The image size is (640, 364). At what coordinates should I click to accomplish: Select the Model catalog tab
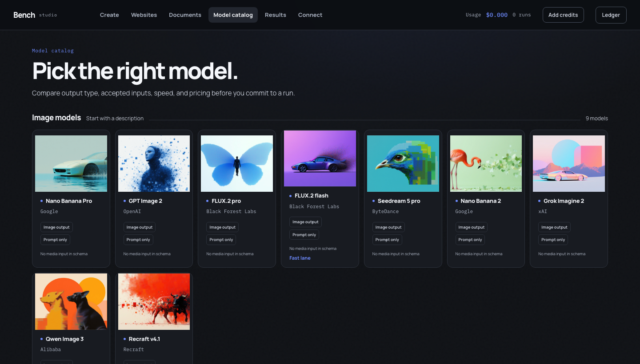[233, 15]
